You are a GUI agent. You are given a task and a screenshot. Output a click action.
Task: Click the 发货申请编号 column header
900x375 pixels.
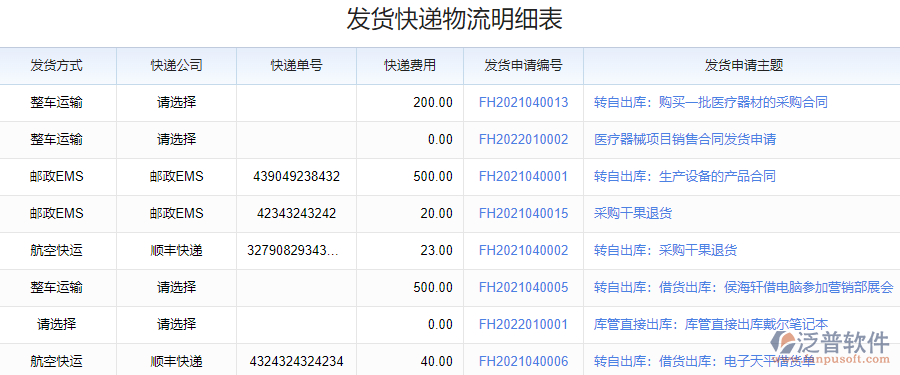[x=523, y=65]
